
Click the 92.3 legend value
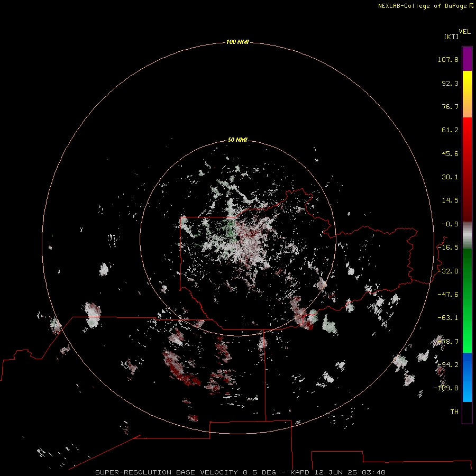[x=450, y=83]
